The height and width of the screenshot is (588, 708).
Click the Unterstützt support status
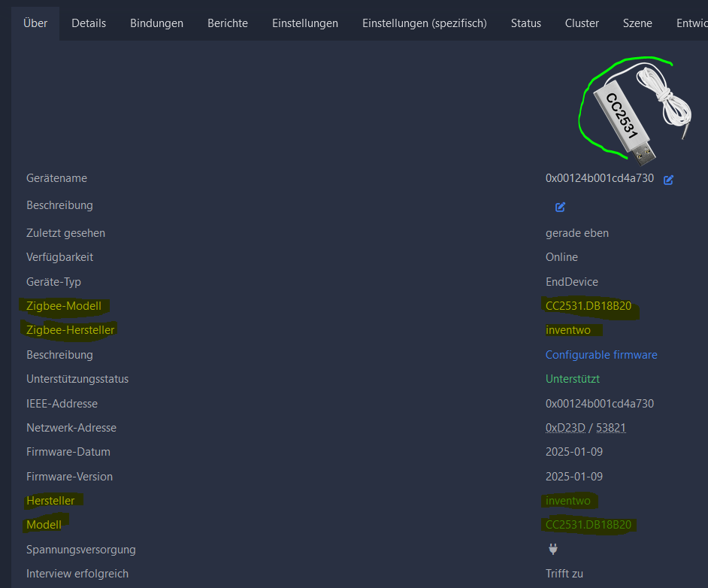pyautogui.click(x=573, y=379)
